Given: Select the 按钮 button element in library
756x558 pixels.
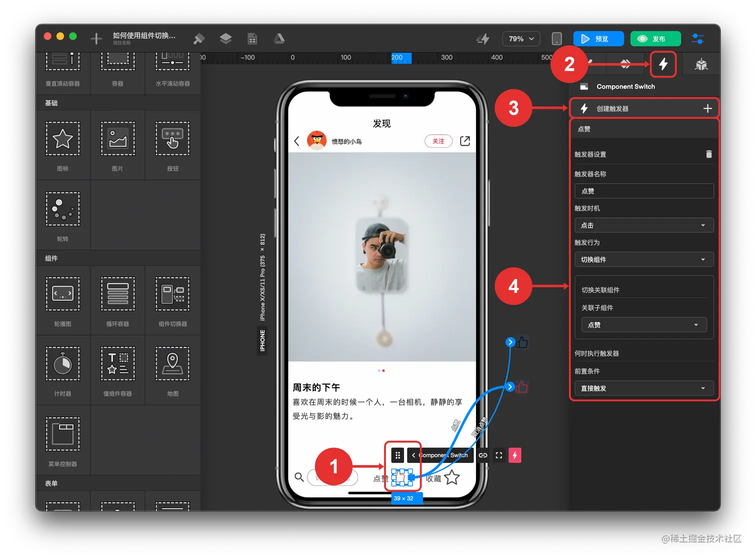Looking at the screenshot, I should pyautogui.click(x=172, y=145).
